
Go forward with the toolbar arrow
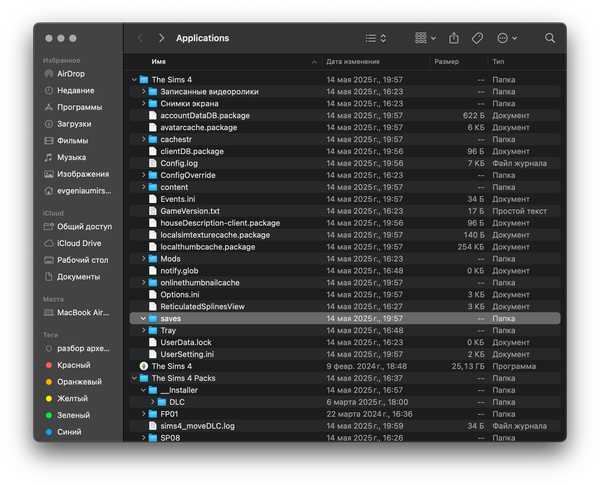161,38
